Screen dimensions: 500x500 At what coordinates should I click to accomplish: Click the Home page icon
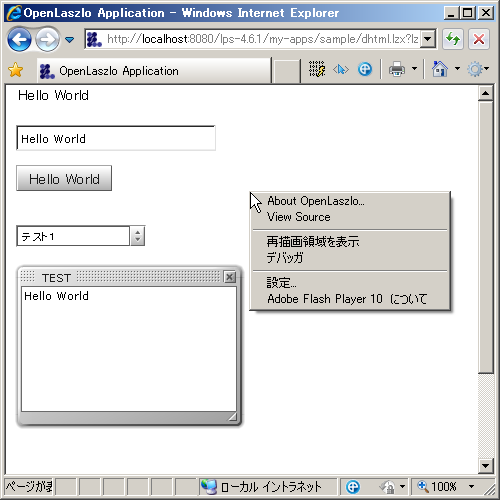(440, 69)
